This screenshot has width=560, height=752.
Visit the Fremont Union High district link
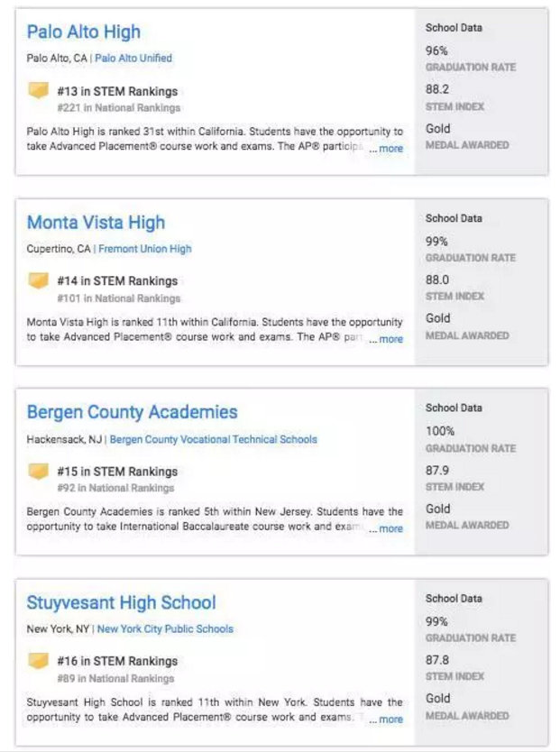click(145, 249)
